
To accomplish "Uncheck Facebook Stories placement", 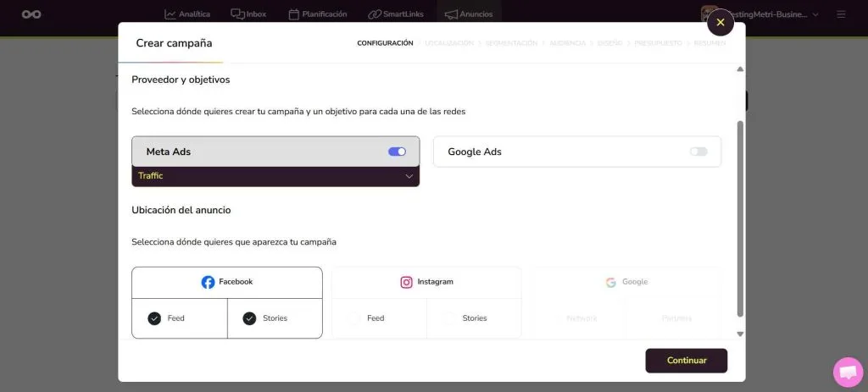I will pyautogui.click(x=250, y=318).
